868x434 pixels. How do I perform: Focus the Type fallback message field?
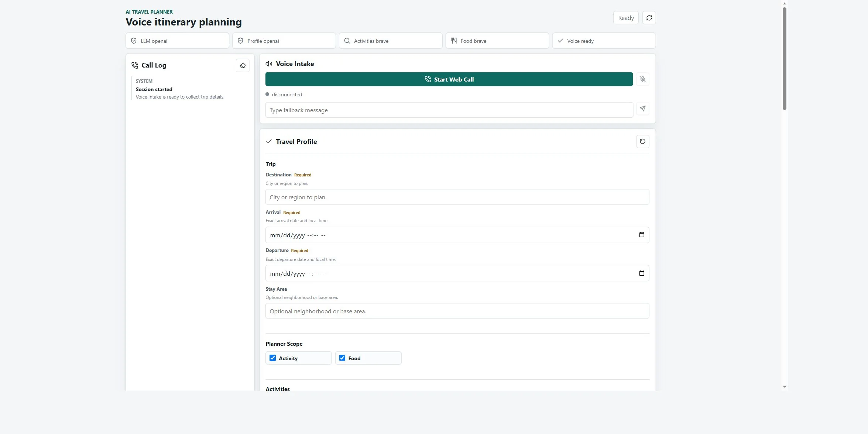point(449,110)
